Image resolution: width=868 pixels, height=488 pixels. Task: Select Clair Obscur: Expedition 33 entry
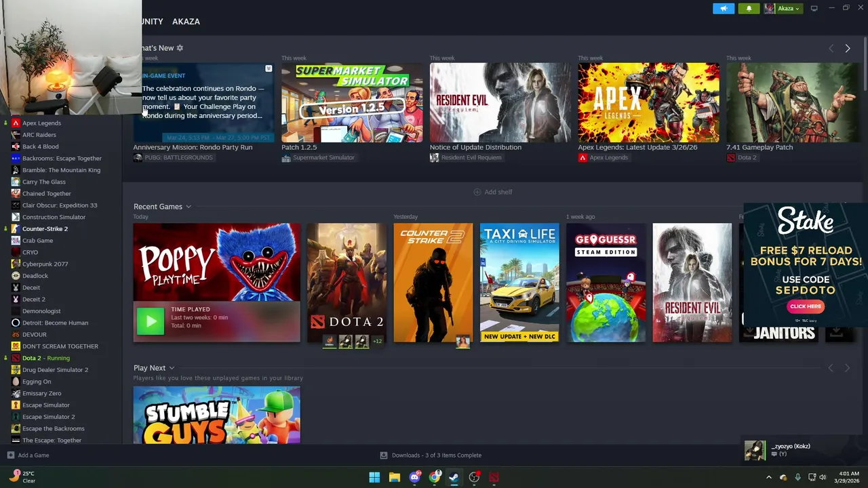(x=60, y=205)
